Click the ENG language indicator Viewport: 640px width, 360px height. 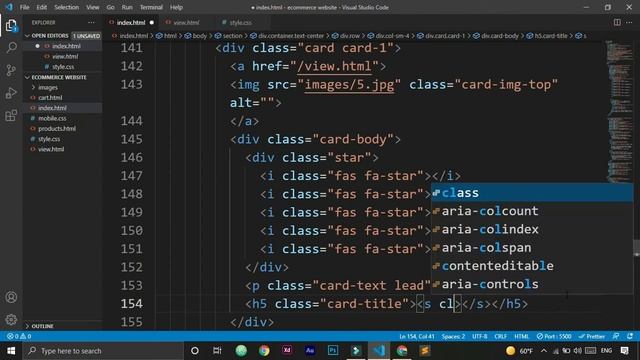tap(607, 351)
